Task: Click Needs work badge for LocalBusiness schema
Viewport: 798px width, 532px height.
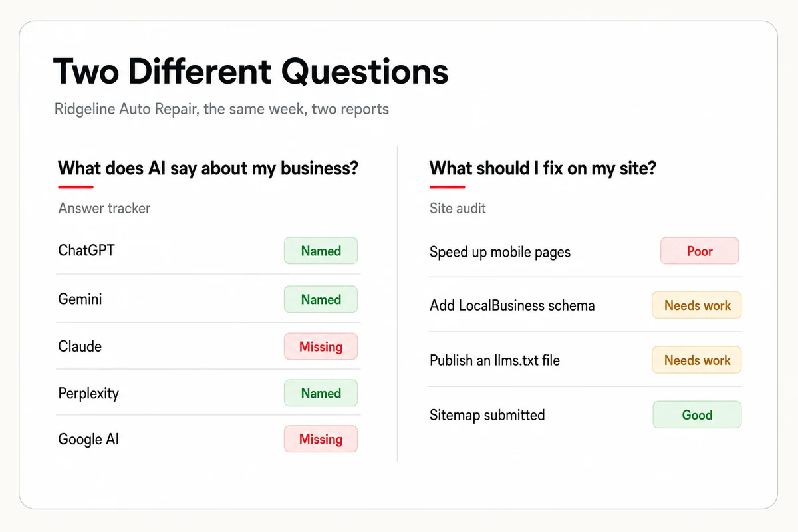Action: point(697,305)
